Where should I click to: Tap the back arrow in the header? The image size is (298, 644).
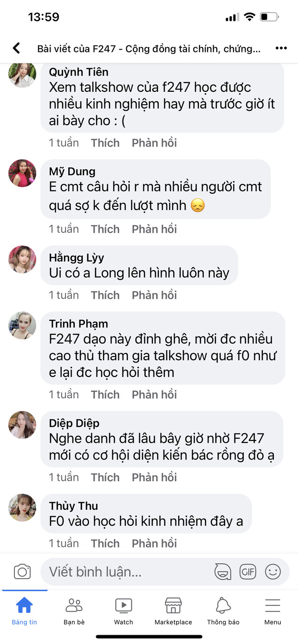pos(17,48)
